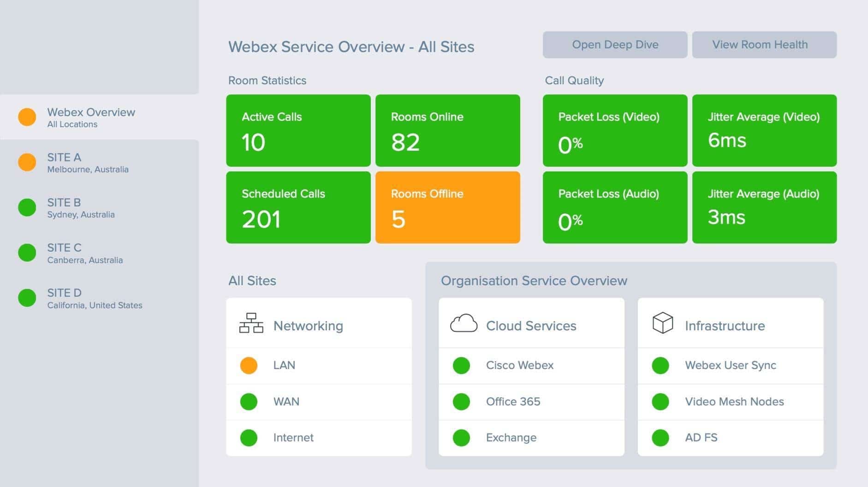Select Webex Overview All Locations

(99, 117)
